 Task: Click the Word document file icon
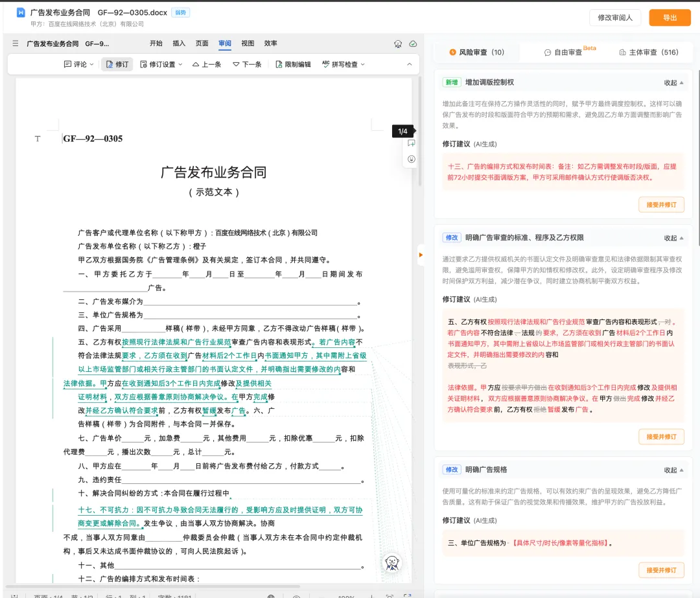(21, 12)
